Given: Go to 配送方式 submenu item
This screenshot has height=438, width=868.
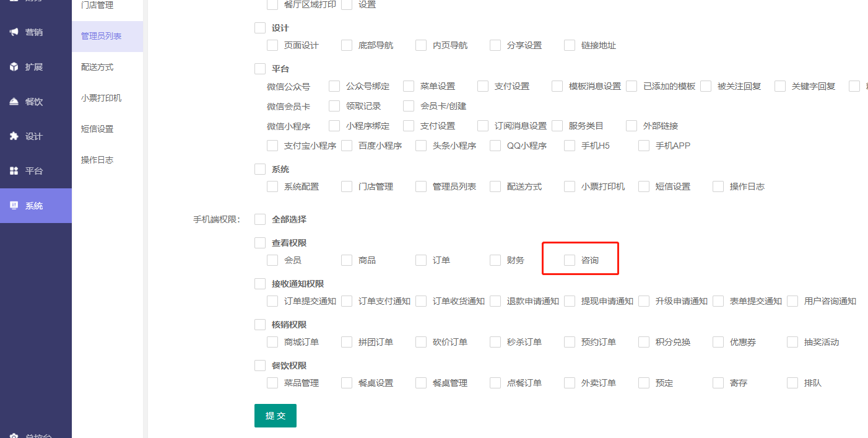Looking at the screenshot, I should [x=97, y=67].
